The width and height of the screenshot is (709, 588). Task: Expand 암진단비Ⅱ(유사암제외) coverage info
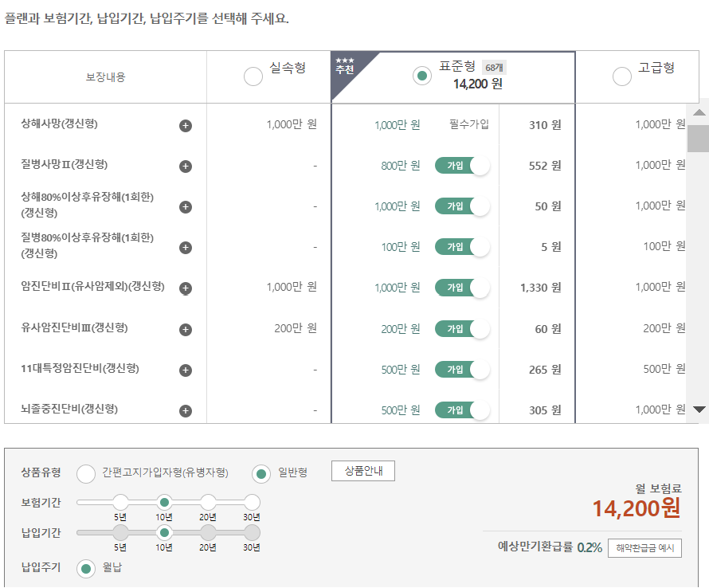[186, 288]
